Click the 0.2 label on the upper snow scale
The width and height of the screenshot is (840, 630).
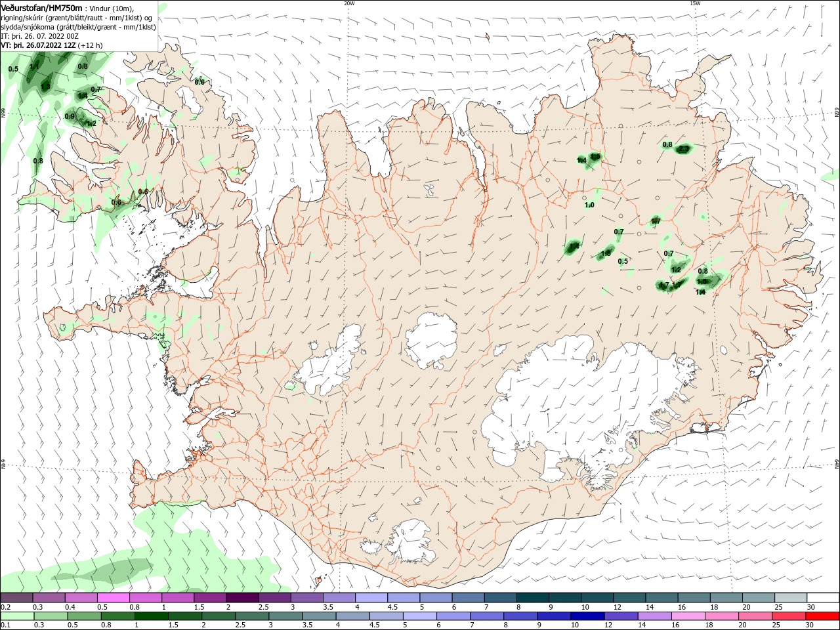click(5, 607)
